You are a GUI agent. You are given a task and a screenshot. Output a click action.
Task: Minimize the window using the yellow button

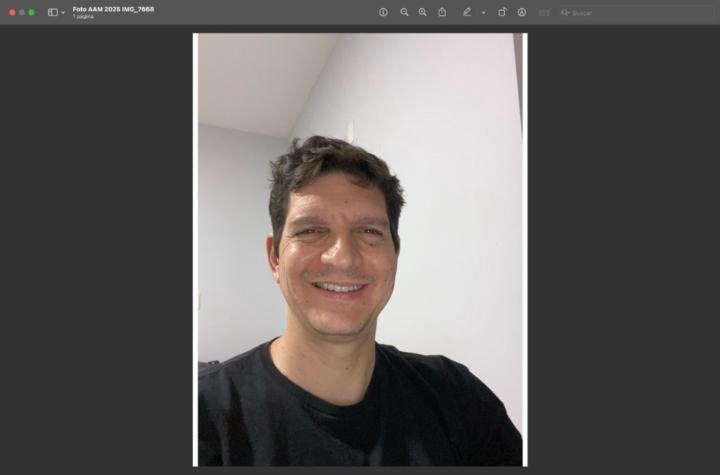pos(22,12)
